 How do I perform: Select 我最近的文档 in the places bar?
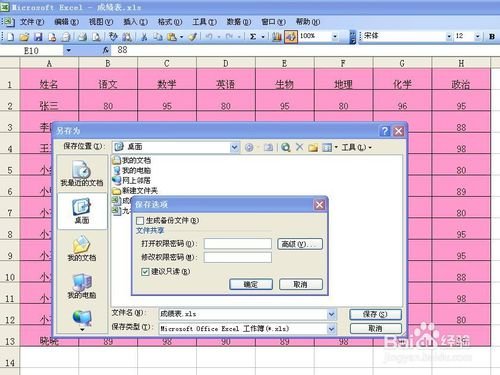coord(82,173)
